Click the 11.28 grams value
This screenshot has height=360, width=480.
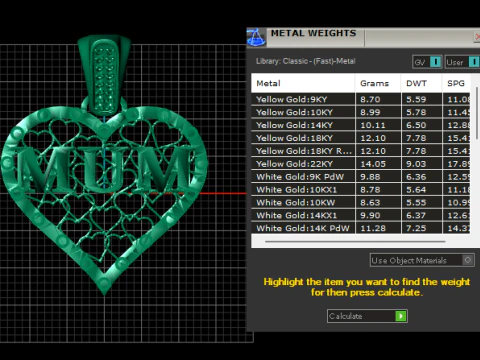click(x=373, y=228)
